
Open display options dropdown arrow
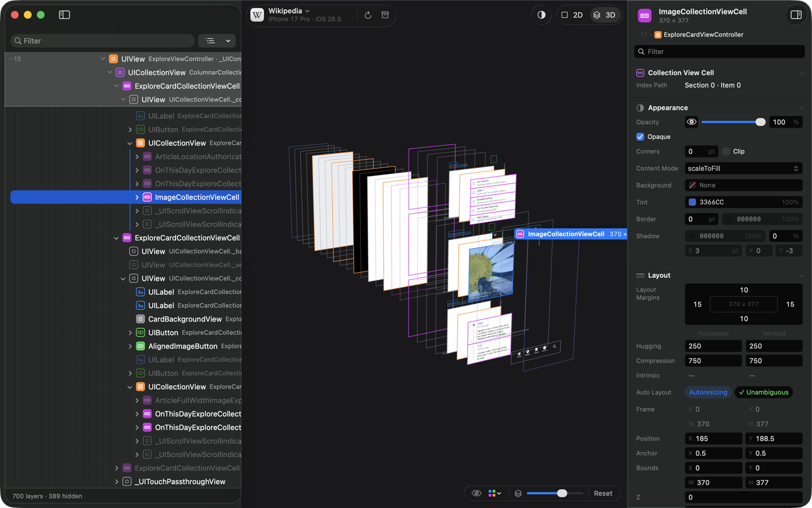pyautogui.click(x=499, y=493)
